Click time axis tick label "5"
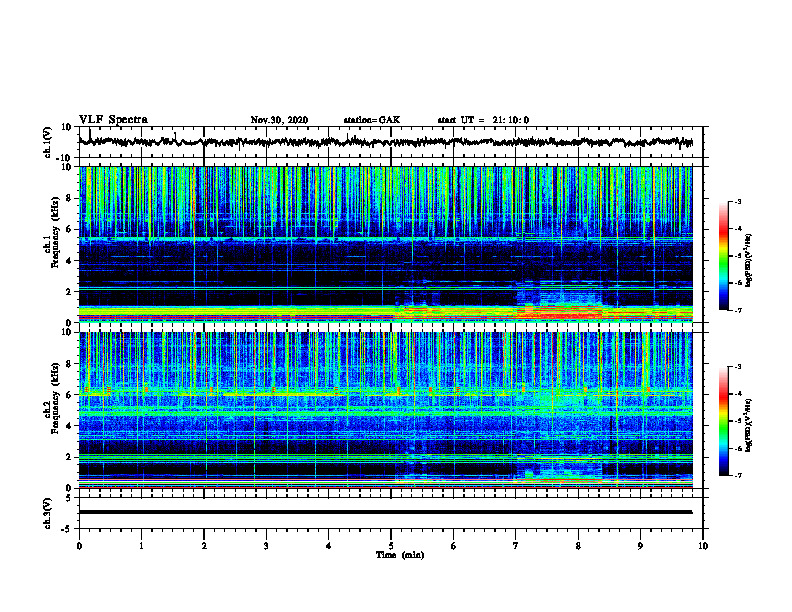The width and height of the screenshot is (792, 612). coord(391,546)
